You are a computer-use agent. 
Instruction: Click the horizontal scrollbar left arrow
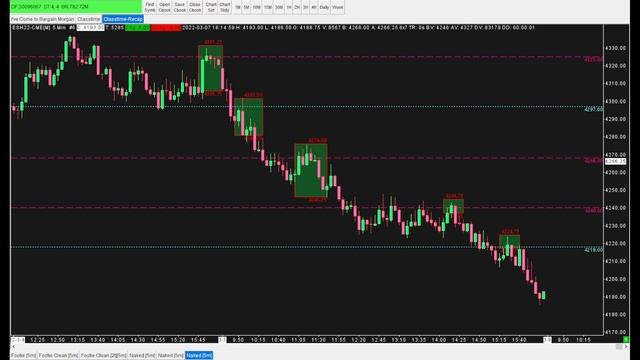click(x=13, y=347)
